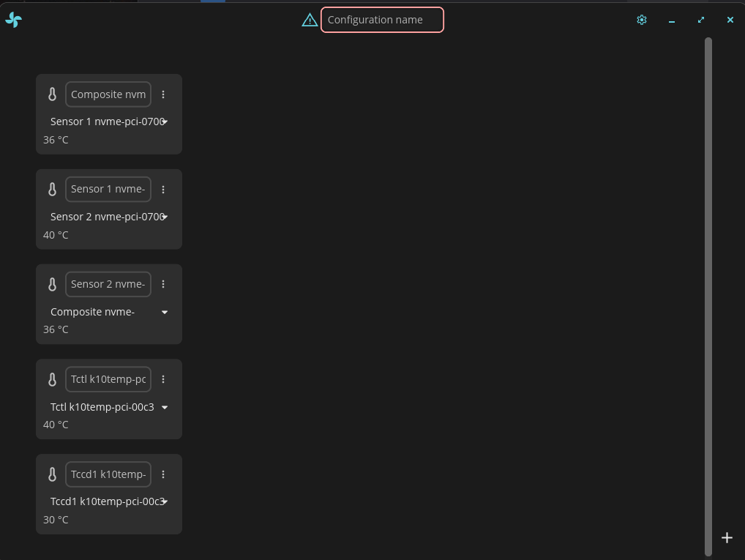Screen dimensions: 745x560
Task: Open three-dot menu on Sensor 2 nvme- card
Action: pos(163,284)
